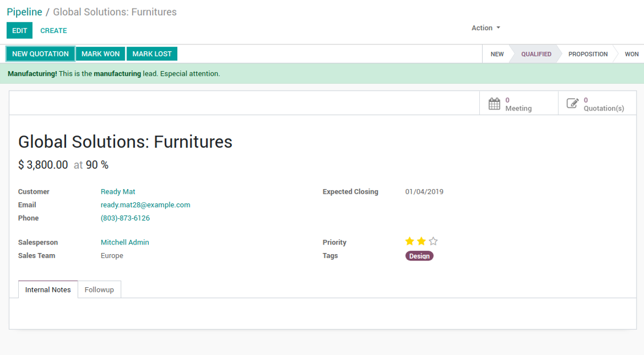Move the lead to the PROPOSITION stage
The width and height of the screenshot is (644, 355).
point(588,54)
